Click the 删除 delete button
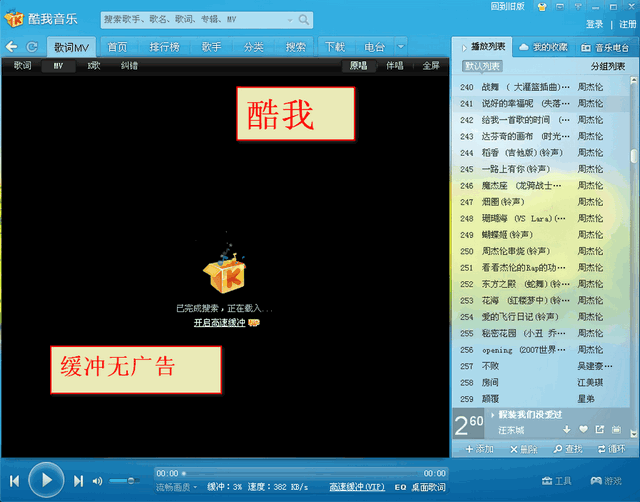 [524, 449]
